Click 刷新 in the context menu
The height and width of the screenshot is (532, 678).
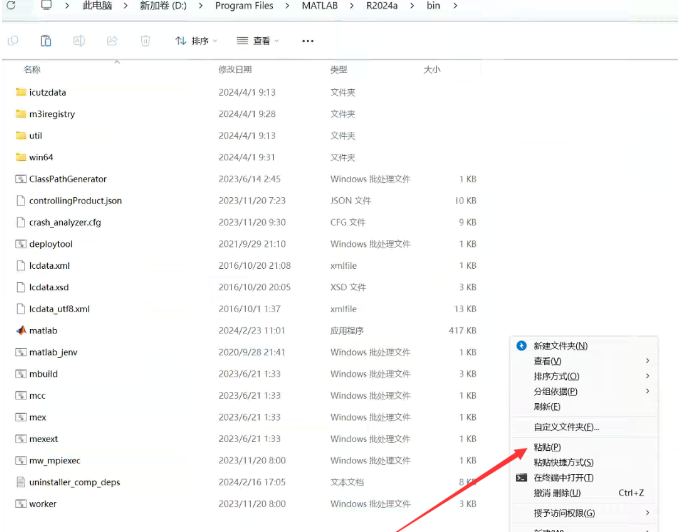[547, 407]
